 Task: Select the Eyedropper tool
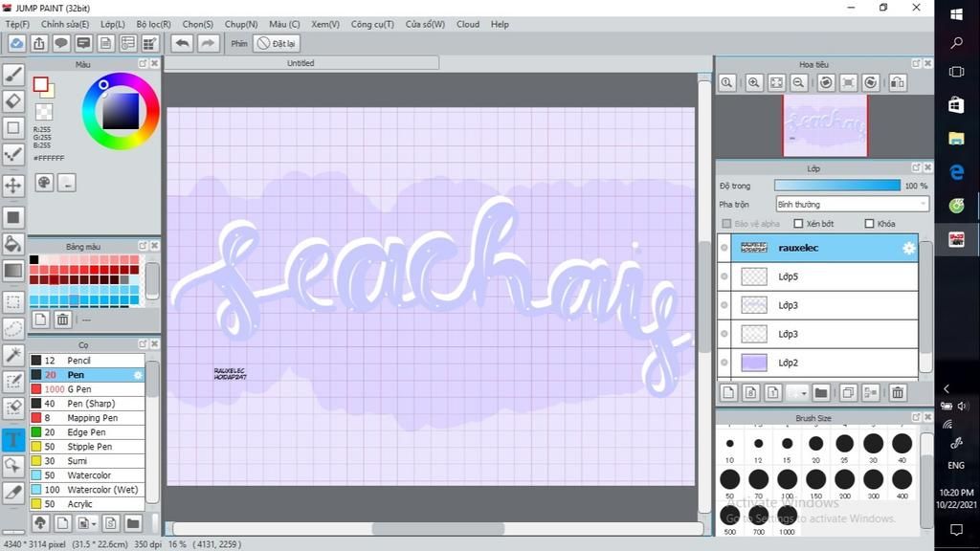(x=13, y=493)
